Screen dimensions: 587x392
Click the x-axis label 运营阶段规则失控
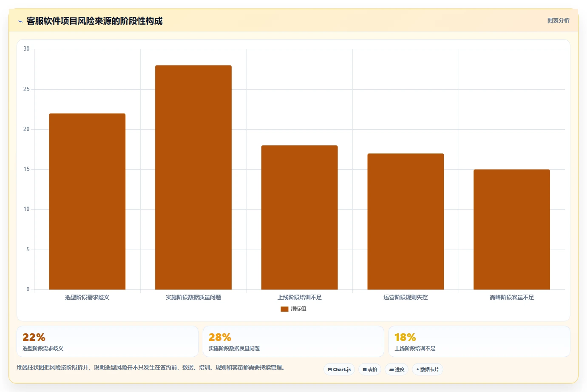[x=406, y=297]
